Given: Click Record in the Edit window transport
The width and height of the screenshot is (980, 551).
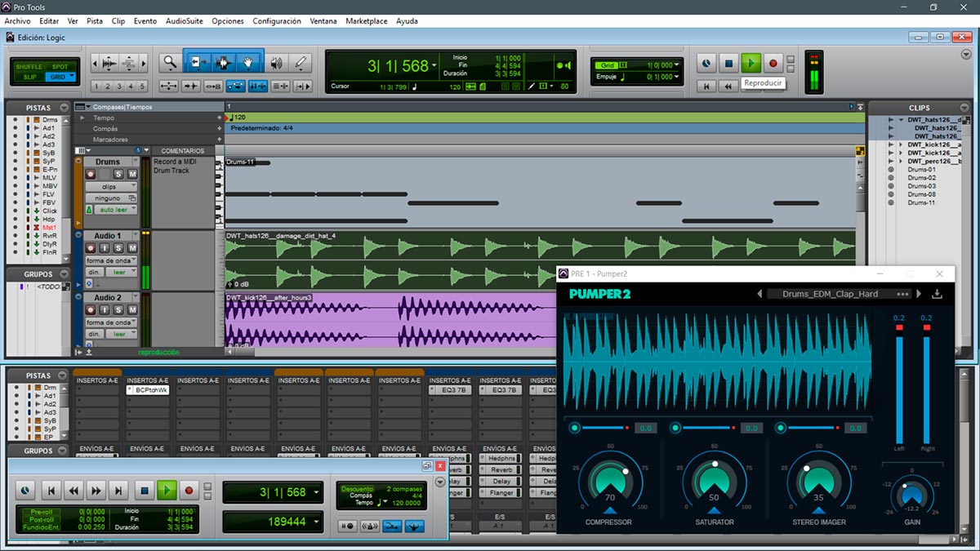Looking at the screenshot, I should point(773,63).
